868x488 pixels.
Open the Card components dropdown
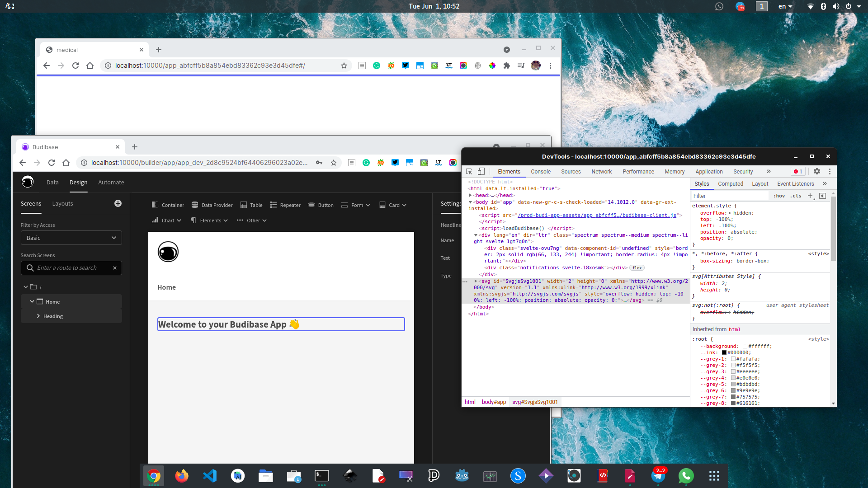pyautogui.click(x=393, y=205)
